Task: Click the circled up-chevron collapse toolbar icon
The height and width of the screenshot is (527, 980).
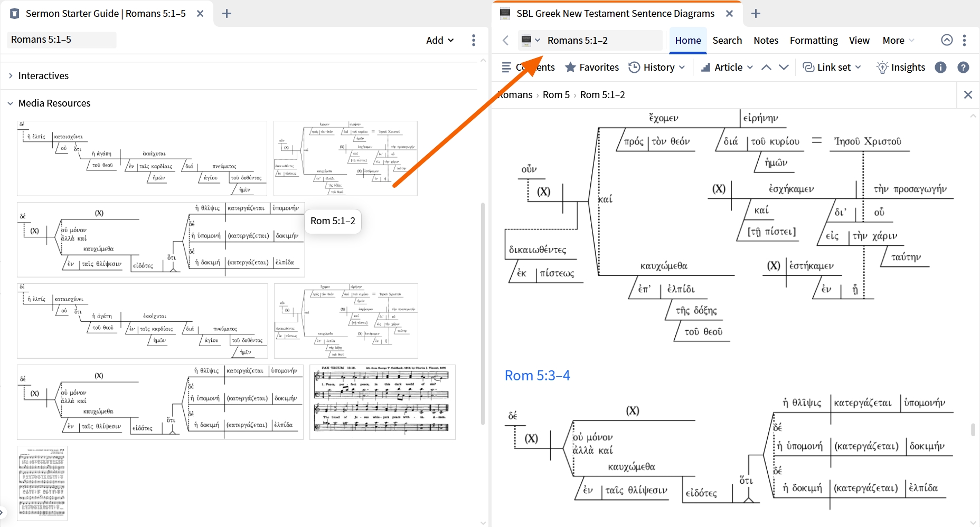Action: (x=947, y=40)
